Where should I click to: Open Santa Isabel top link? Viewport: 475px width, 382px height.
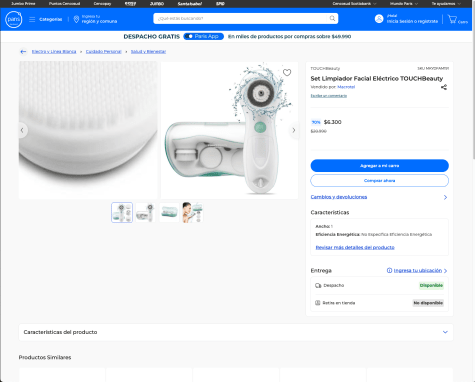tap(190, 4)
